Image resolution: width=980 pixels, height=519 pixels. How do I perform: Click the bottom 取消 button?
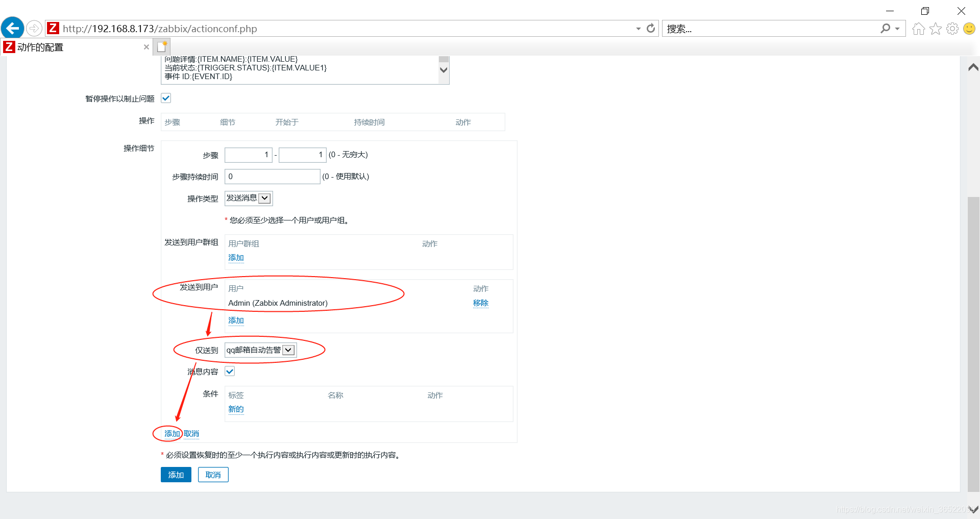click(213, 475)
